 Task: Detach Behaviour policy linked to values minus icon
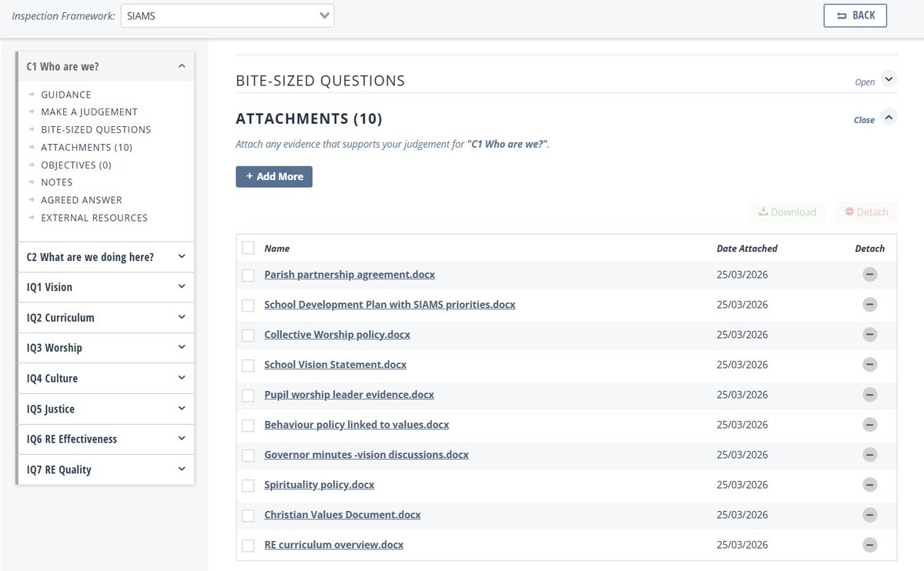pyautogui.click(x=869, y=425)
